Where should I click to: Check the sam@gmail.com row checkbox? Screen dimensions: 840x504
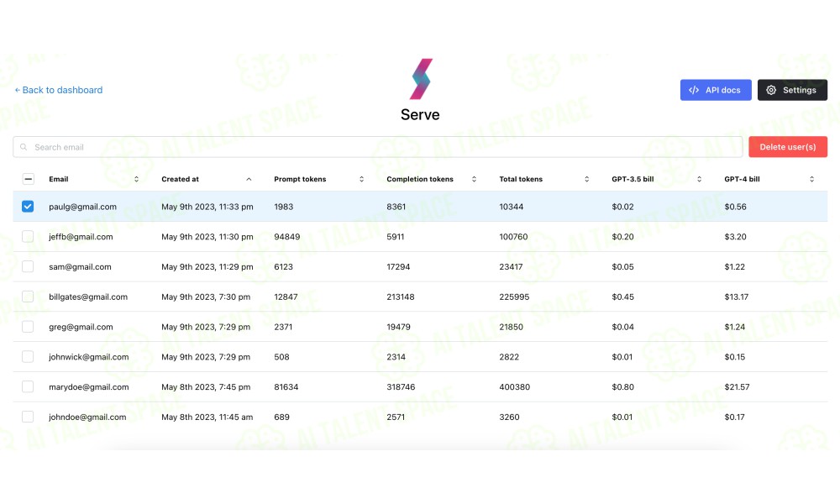pos(28,266)
